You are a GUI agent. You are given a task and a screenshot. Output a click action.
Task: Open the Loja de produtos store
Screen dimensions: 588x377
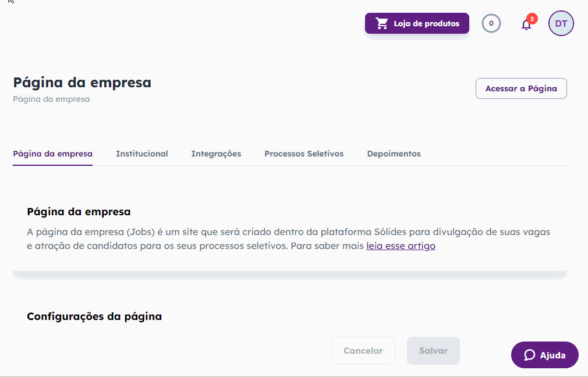[417, 23]
